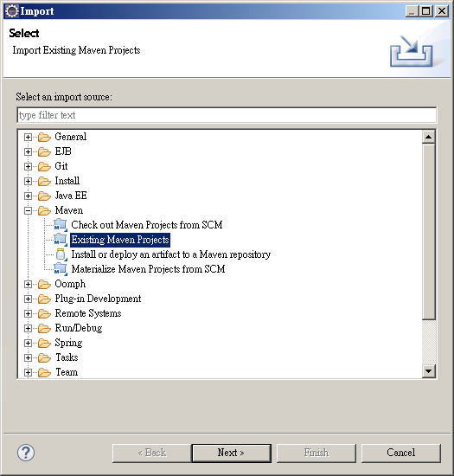Click the scroll up arrow of the list
This screenshot has width=454, height=476.
(429, 138)
